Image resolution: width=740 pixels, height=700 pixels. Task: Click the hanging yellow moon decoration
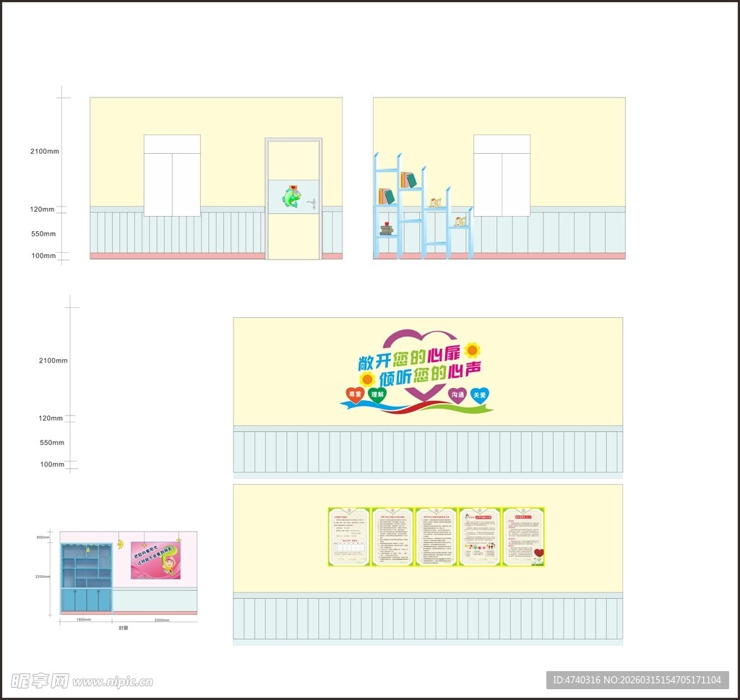pos(120,543)
